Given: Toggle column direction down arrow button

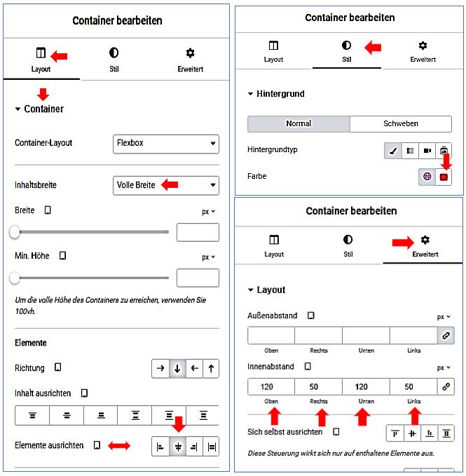Looking at the screenshot, I should tap(177, 369).
